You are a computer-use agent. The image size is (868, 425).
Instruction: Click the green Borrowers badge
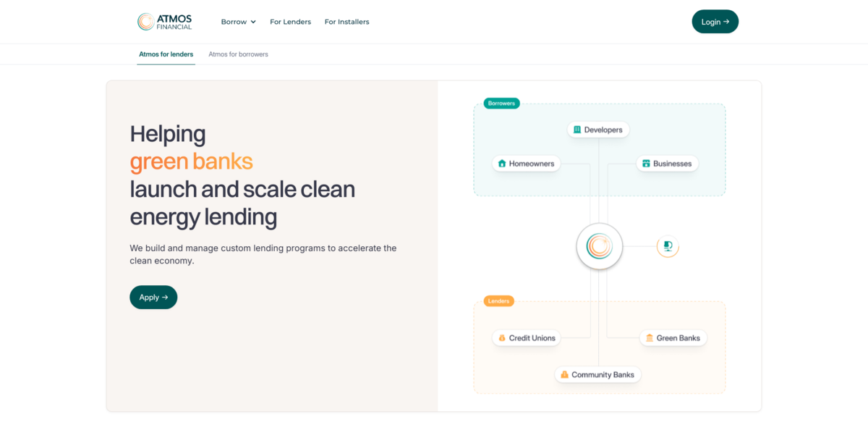501,103
